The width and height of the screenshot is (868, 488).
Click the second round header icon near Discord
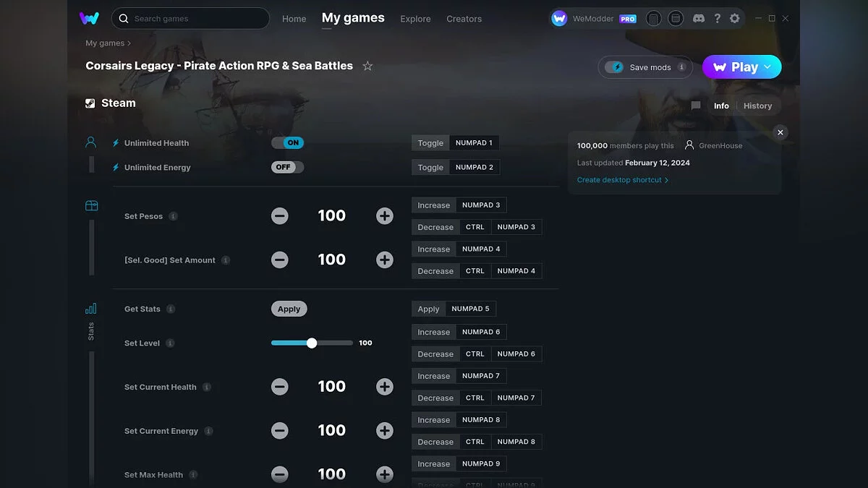click(x=676, y=19)
